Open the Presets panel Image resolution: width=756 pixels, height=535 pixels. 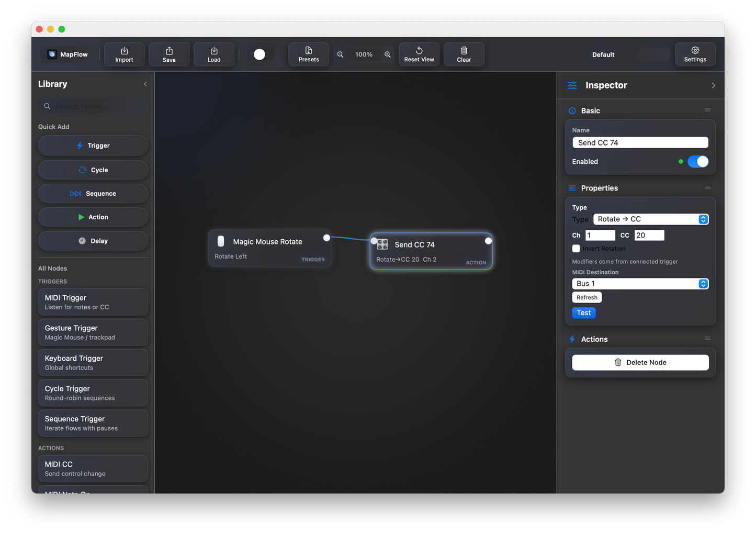coord(308,54)
